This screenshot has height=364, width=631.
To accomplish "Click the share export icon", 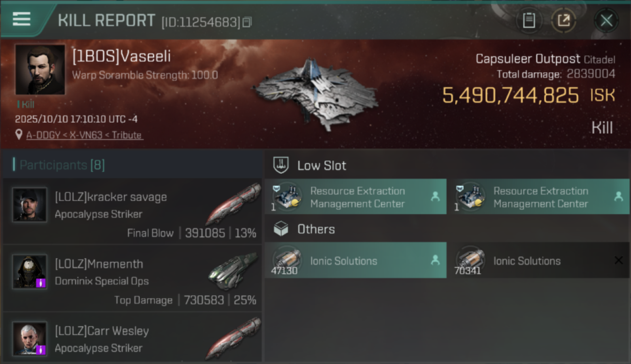I will pos(564,20).
